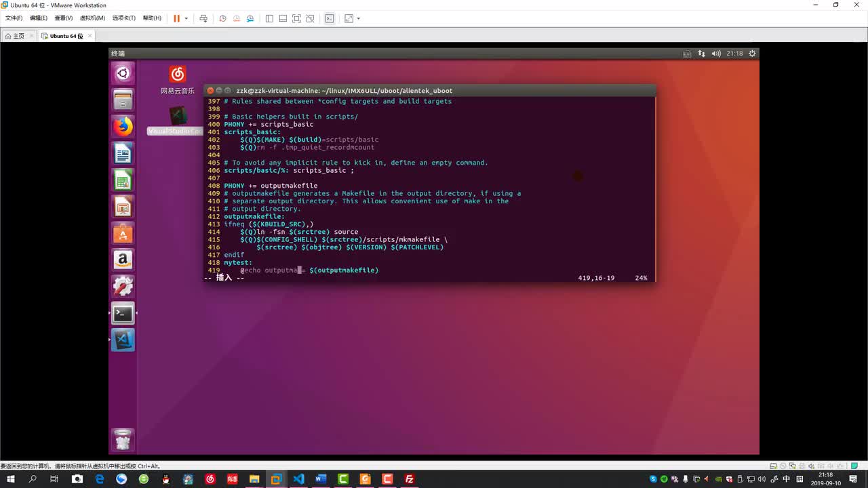Open the sound volume indicator in Ubuntu panel
The width and height of the screenshot is (868, 488).
tap(716, 54)
